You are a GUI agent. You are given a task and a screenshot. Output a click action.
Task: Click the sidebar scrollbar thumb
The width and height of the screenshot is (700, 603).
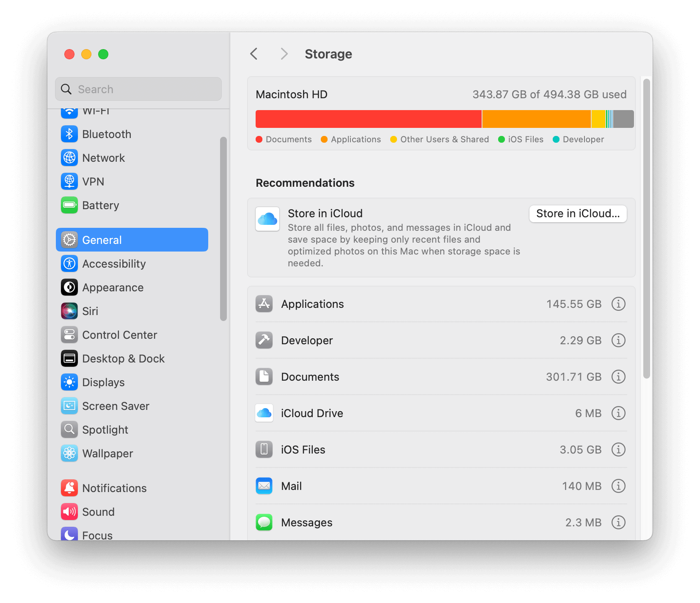click(223, 229)
